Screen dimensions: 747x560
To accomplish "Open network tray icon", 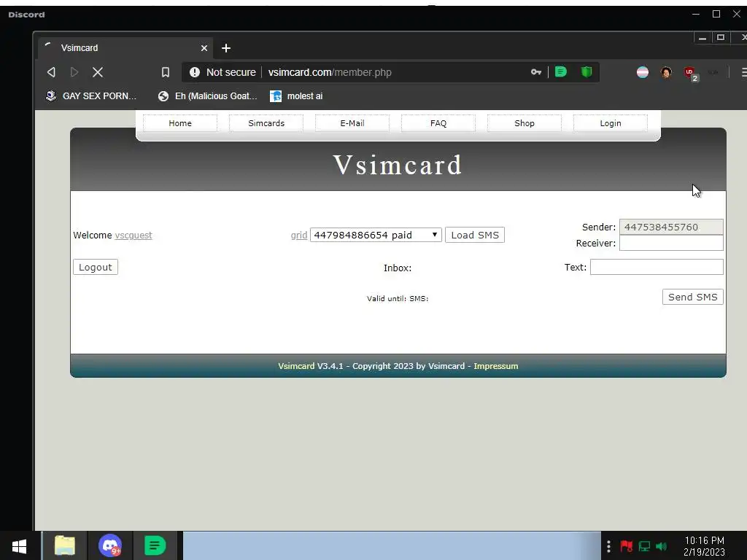I will [x=644, y=546].
